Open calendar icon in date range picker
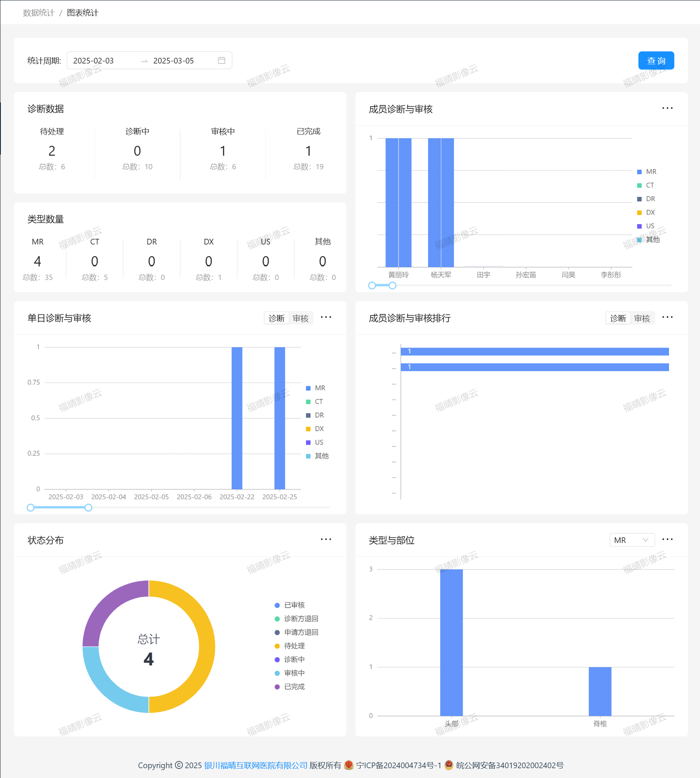700x778 pixels. tap(221, 60)
